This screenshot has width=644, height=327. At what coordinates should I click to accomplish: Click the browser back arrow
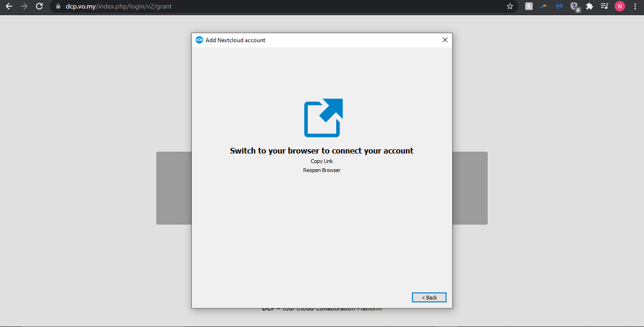click(x=9, y=7)
